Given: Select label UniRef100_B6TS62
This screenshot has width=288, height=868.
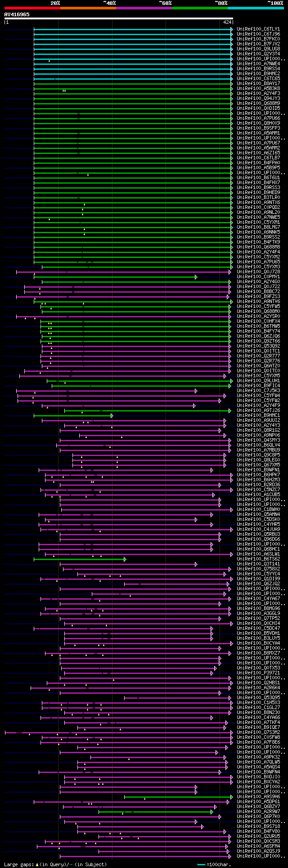Looking at the screenshot, I should pos(258,559).
